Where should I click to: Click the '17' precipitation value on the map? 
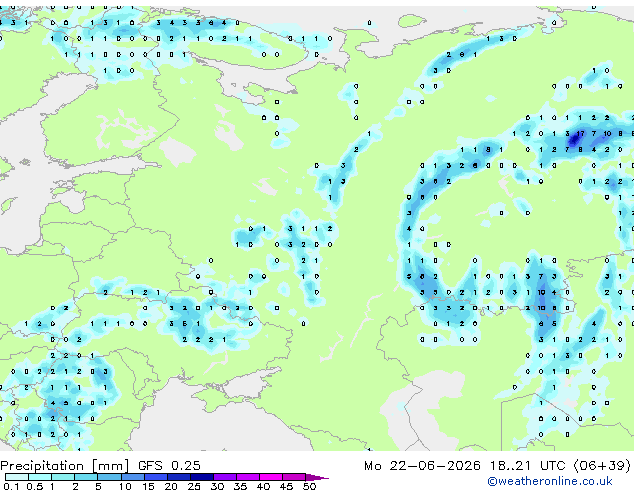580,133
